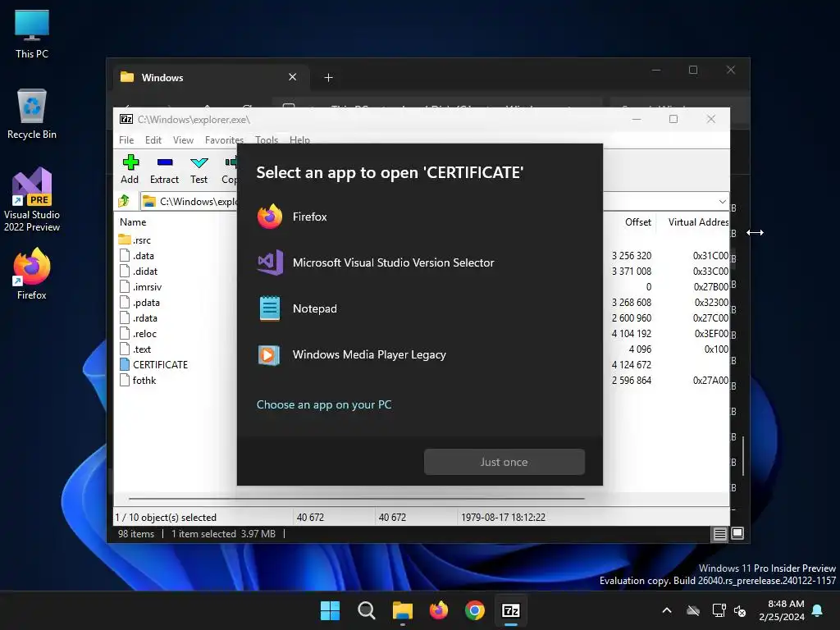Click the Explorer window vertical scrollbar

pyautogui.click(x=743, y=456)
